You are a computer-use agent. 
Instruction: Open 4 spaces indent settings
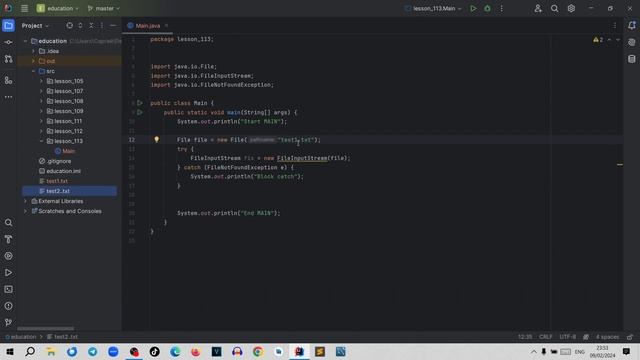tap(607, 337)
